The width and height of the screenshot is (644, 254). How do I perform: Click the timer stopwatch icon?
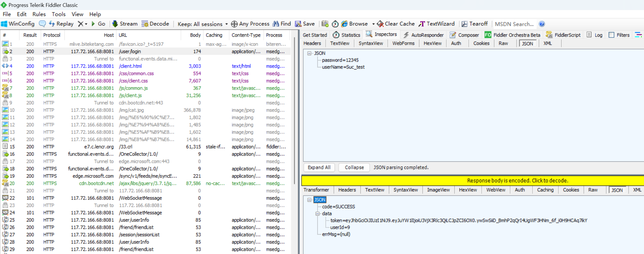click(x=335, y=24)
